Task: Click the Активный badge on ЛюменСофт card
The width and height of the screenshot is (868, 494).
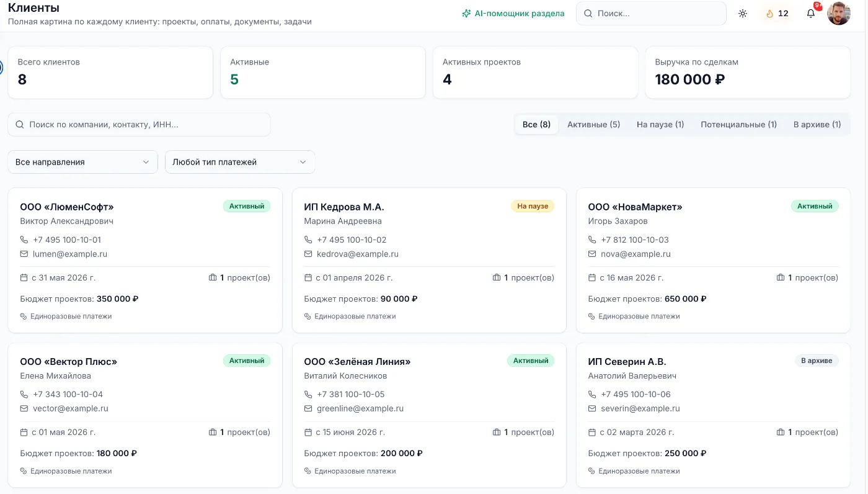Action: click(247, 206)
